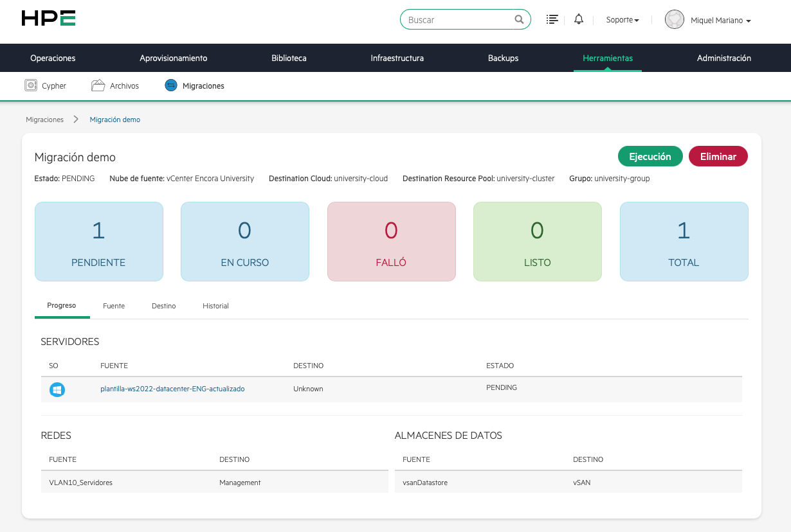Focus the Buscar search field

(466, 19)
